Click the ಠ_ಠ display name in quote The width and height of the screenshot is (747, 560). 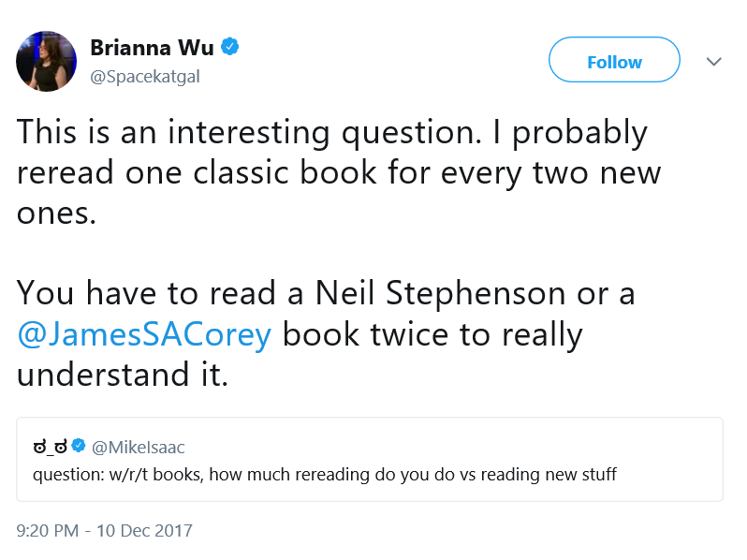(x=50, y=447)
